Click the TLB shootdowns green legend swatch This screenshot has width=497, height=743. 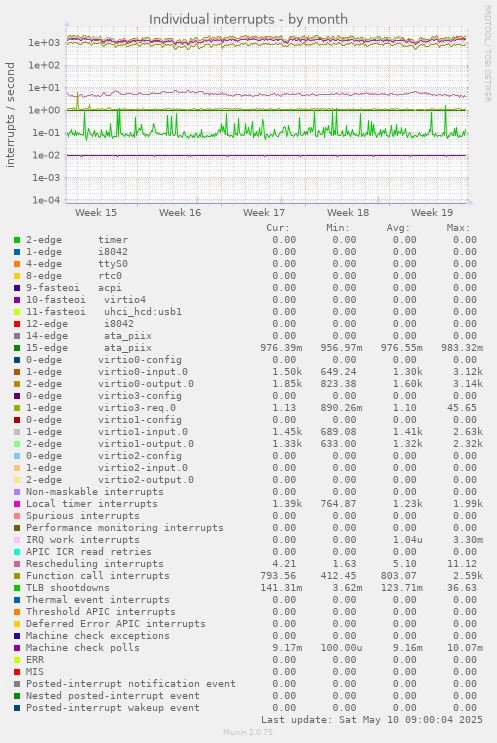coord(17,588)
